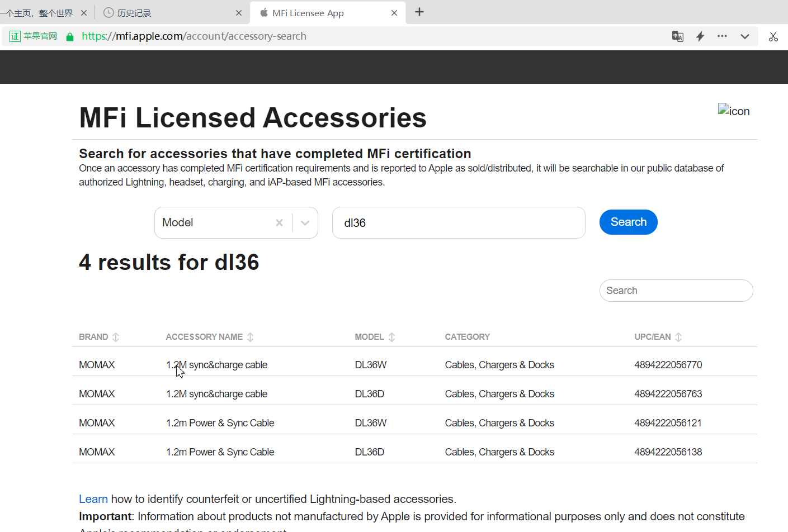Open a new browser tab with plus
Image resolution: width=788 pixels, height=532 pixels.
pos(419,12)
